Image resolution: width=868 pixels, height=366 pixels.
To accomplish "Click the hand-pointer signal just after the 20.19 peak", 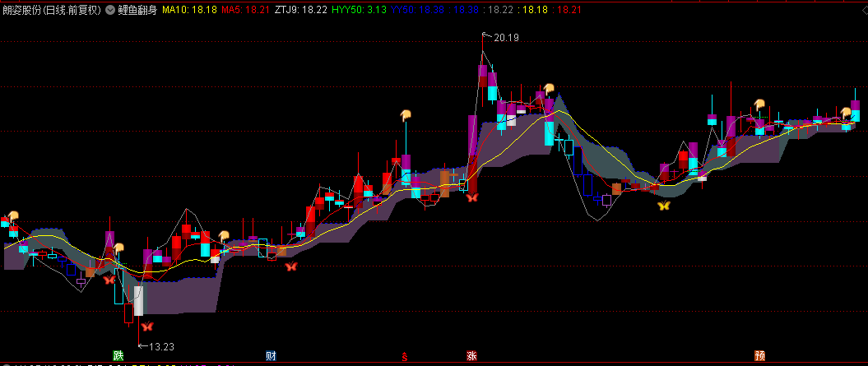I will (x=548, y=89).
